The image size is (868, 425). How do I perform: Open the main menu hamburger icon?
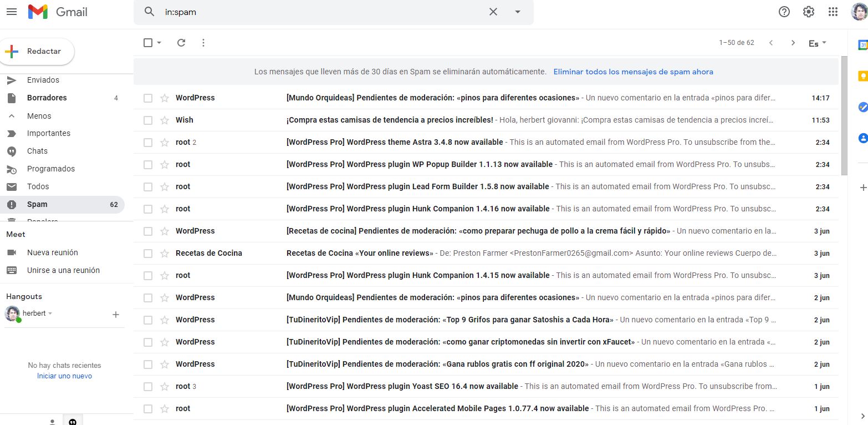tap(12, 12)
